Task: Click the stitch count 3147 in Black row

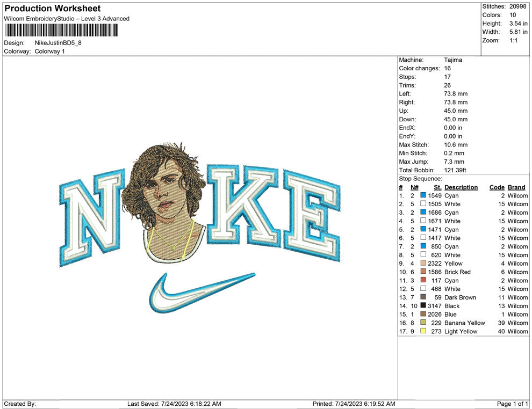Action: [x=434, y=305]
